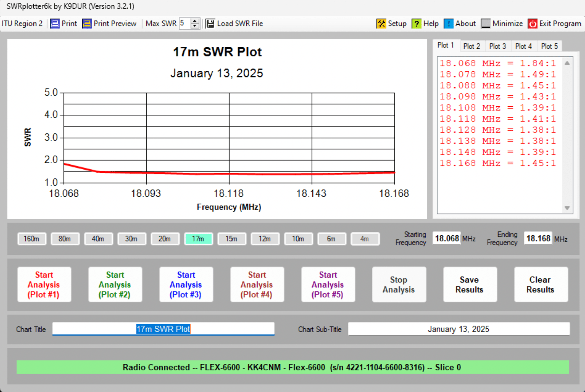The image size is (585, 392).
Task: Click the Print Preview label
Action: 115,24
